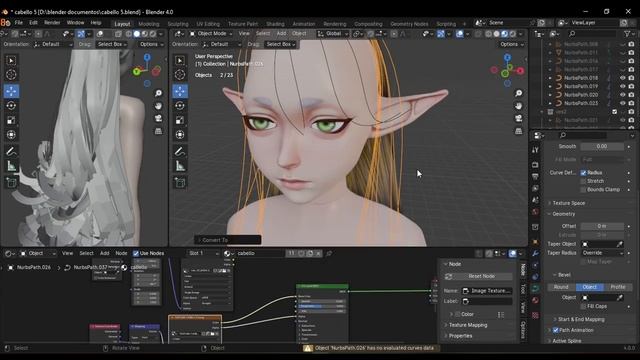Open the Modifiers wrench properties tab icon

pos(535,253)
